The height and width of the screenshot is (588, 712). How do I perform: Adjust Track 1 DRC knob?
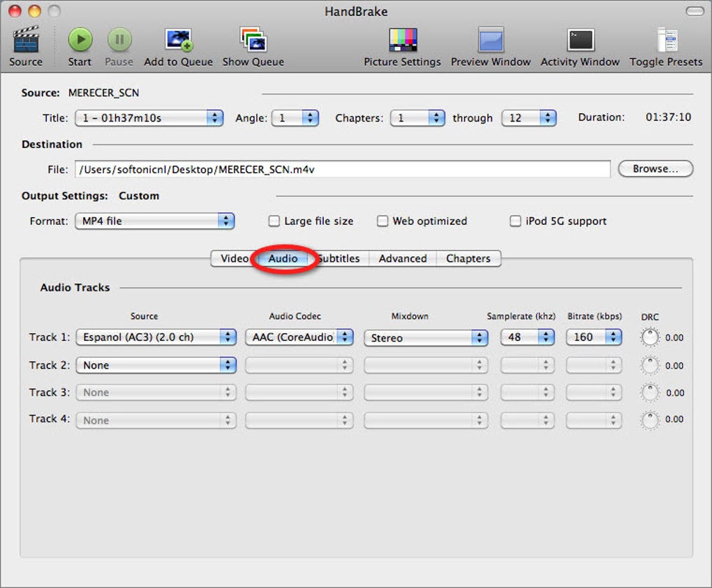click(650, 337)
